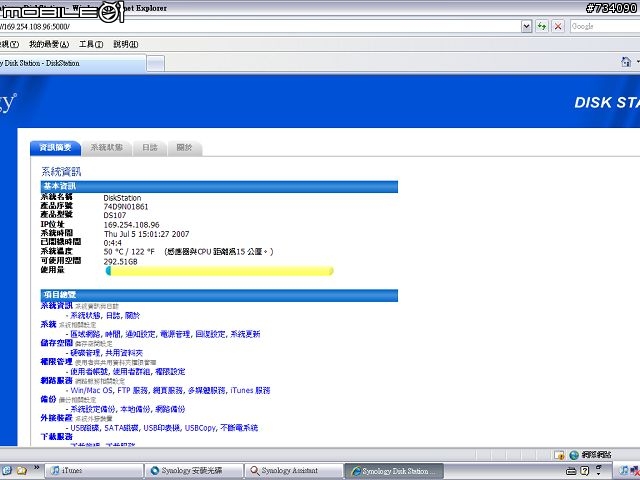This screenshot has height=480, width=640.
Task: Open the 本地備份 link
Action: pos(136,409)
